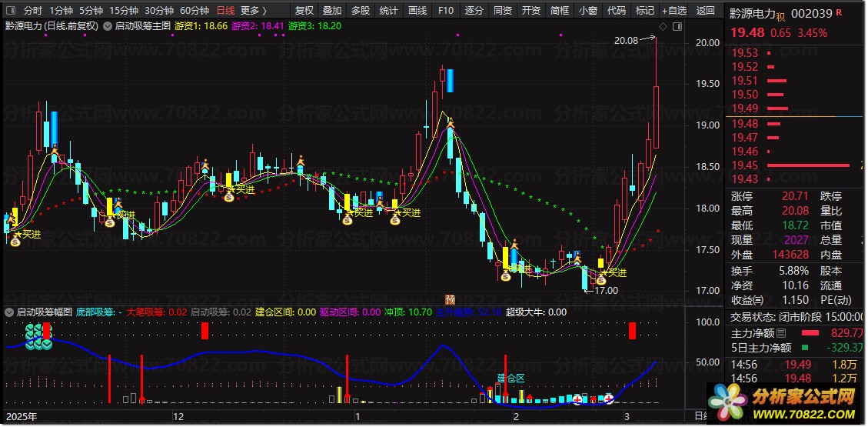Click the orange R badge beside 002039
868x427 pixels.
[x=840, y=11]
